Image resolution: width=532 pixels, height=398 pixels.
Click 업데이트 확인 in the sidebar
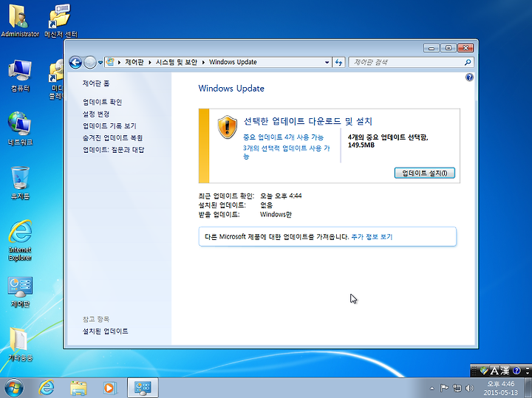[x=103, y=102]
